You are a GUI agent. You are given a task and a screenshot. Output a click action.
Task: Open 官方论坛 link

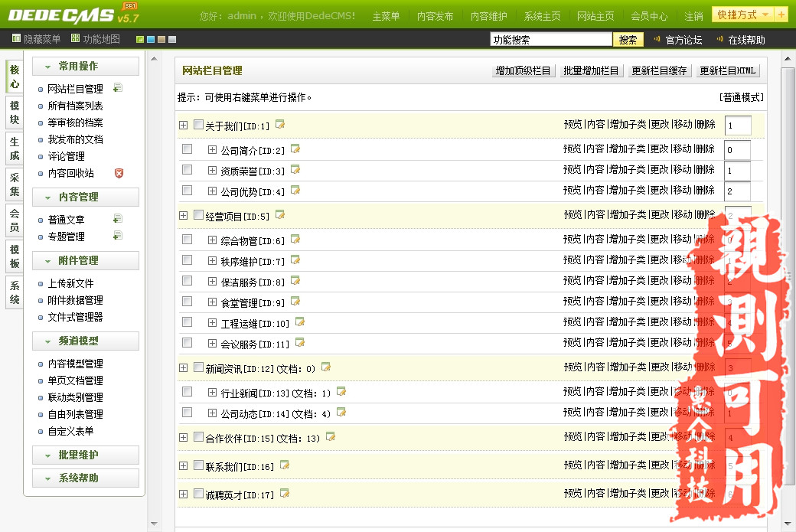(x=683, y=40)
